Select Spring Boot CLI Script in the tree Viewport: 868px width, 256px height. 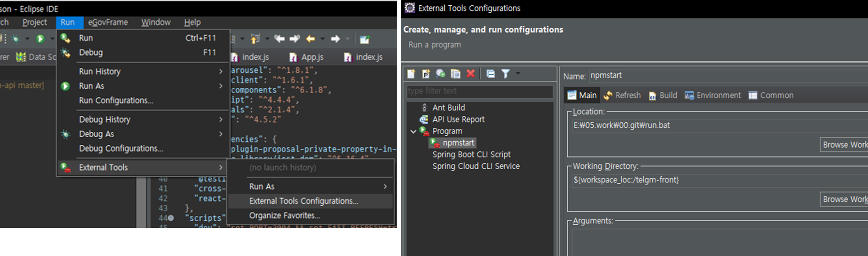point(472,155)
